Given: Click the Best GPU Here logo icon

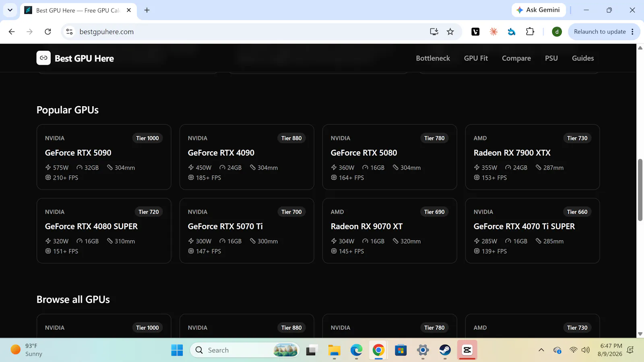Looking at the screenshot, I should 43,58.
